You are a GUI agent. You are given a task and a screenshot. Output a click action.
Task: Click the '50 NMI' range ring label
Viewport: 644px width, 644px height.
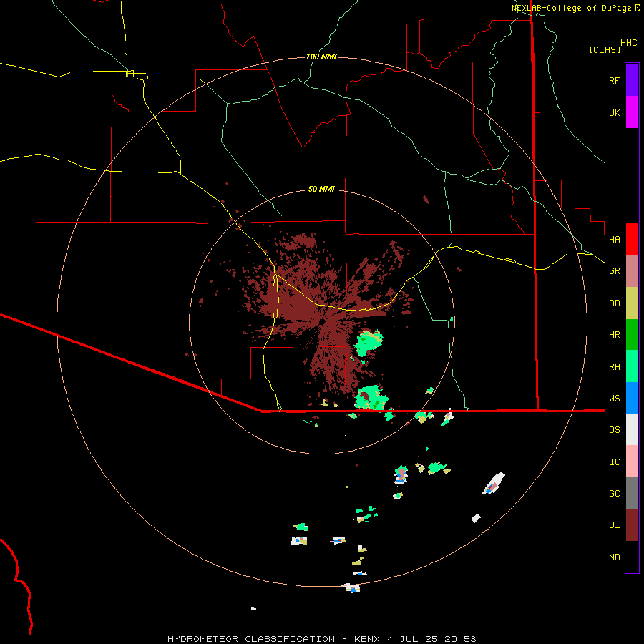coord(321,189)
